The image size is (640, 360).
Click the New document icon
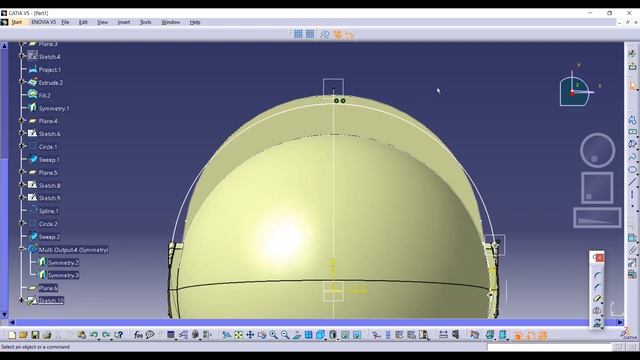pos(12,335)
